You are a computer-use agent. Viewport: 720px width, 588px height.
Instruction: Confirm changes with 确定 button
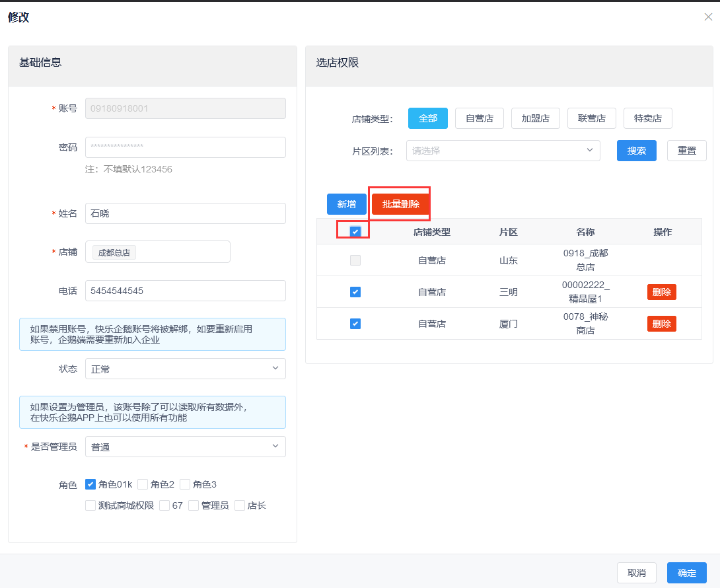click(x=686, y=573)
